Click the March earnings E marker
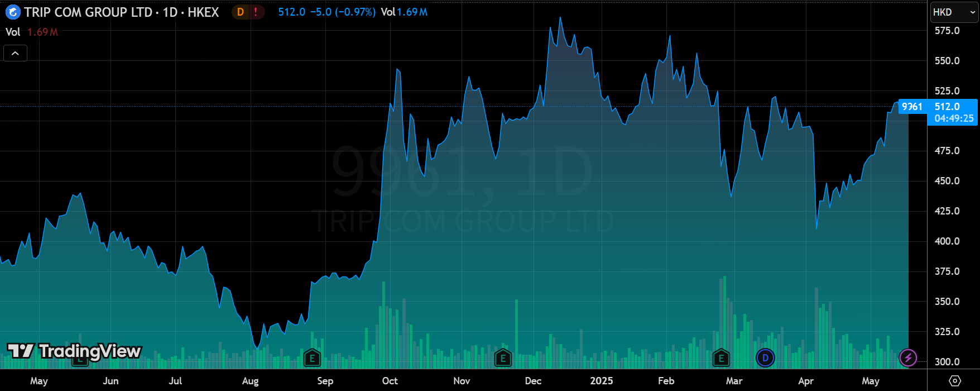The width and height of the screenshot is (980, 391). 721,358
